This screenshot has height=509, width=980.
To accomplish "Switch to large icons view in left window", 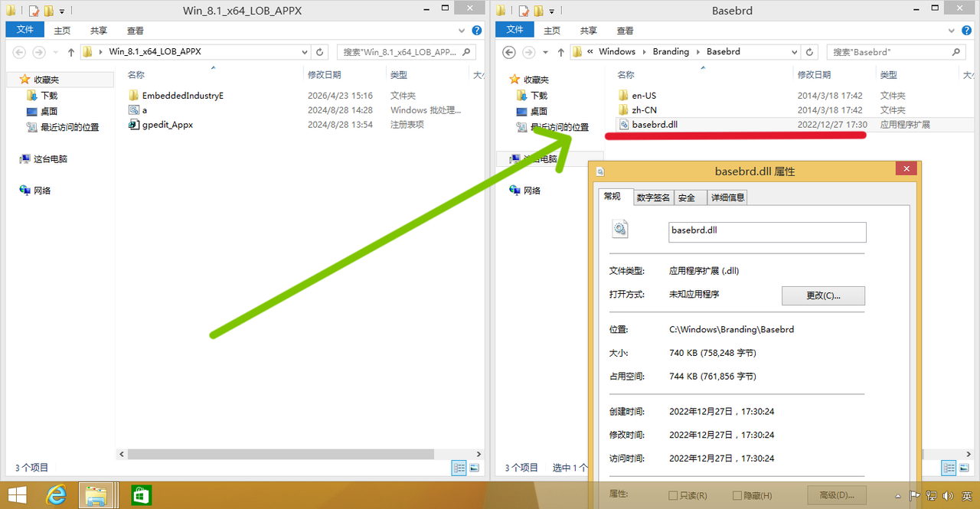I will pos(474,468).
